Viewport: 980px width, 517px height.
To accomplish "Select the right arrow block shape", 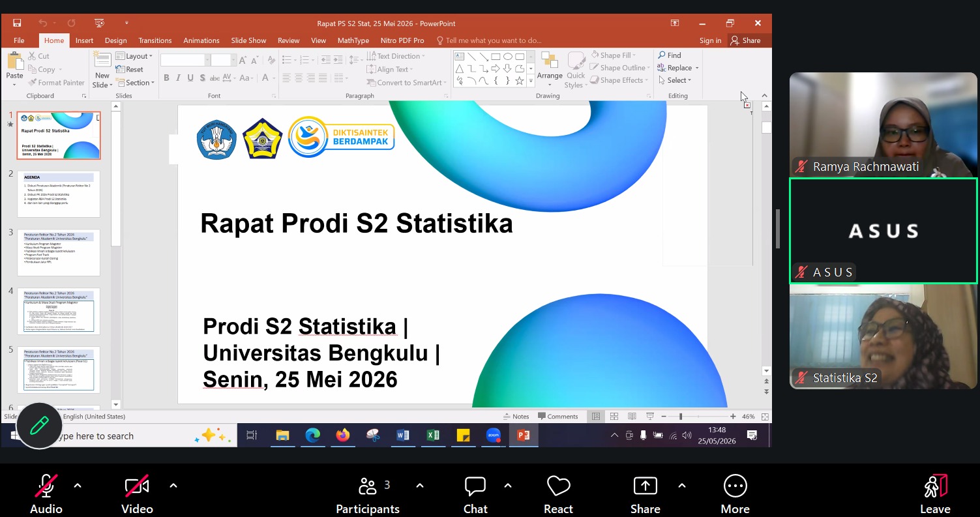I will [x=496, y=68].
